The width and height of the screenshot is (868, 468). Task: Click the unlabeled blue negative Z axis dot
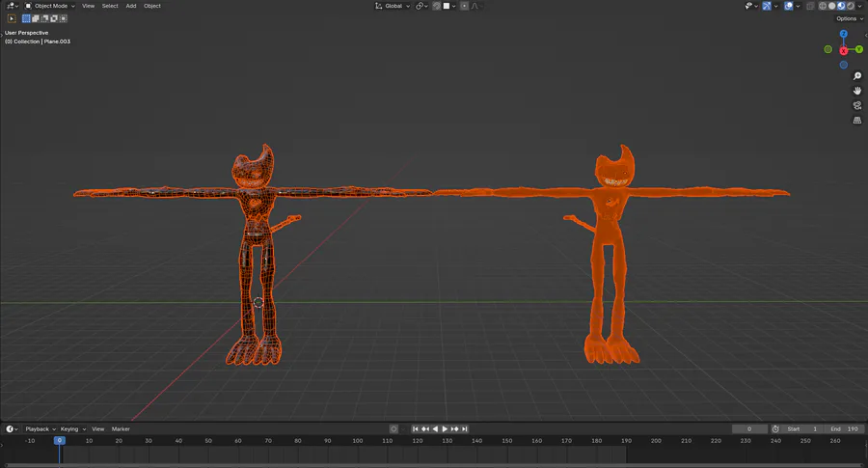point(844,65)
